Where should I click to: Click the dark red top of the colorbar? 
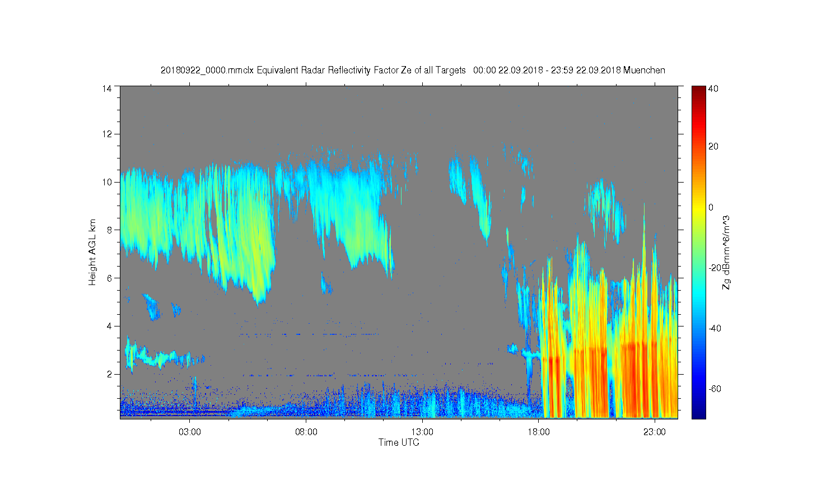tap(698, 91)
